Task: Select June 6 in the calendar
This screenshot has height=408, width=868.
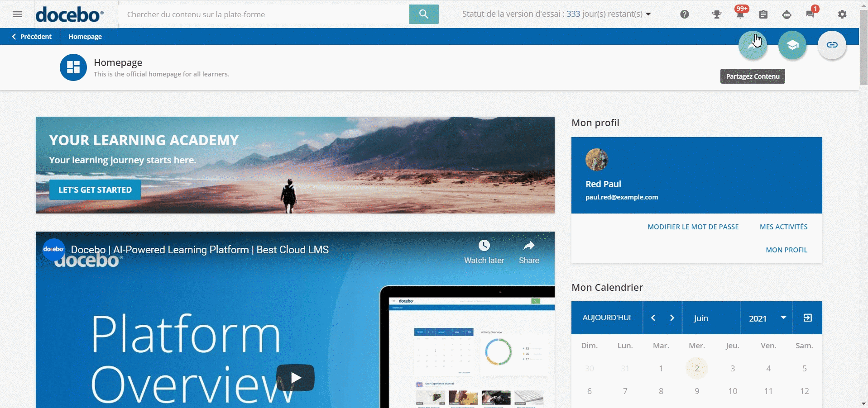Action: tap(589, 391)
